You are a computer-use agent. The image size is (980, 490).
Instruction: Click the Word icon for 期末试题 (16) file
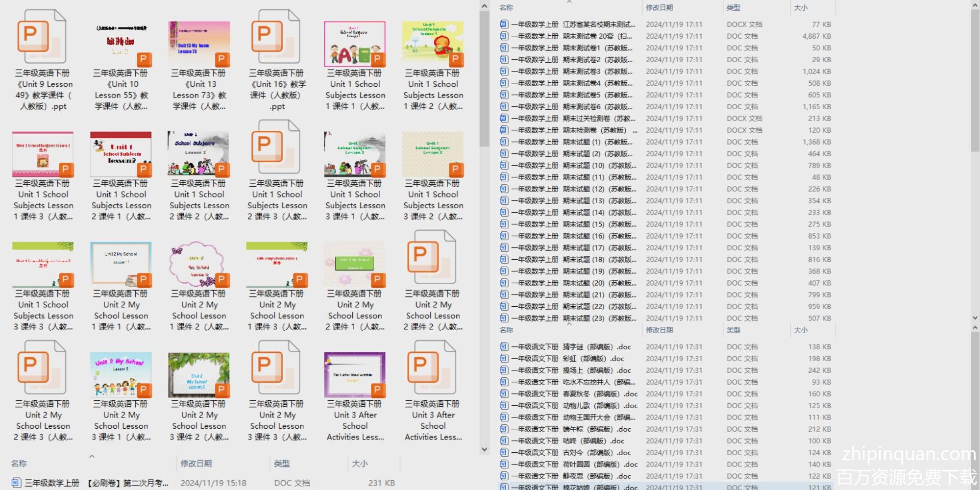tap(504, 236)
